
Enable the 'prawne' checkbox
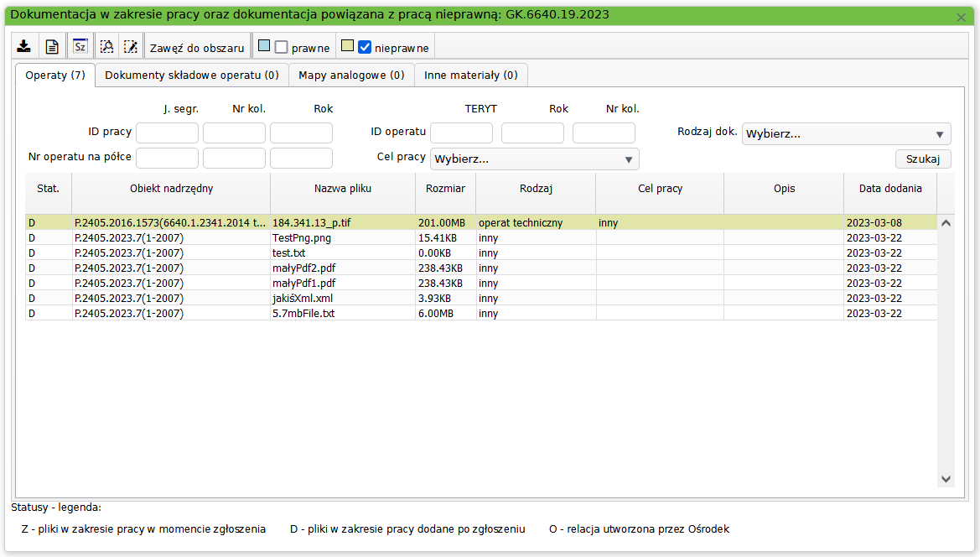282,48
